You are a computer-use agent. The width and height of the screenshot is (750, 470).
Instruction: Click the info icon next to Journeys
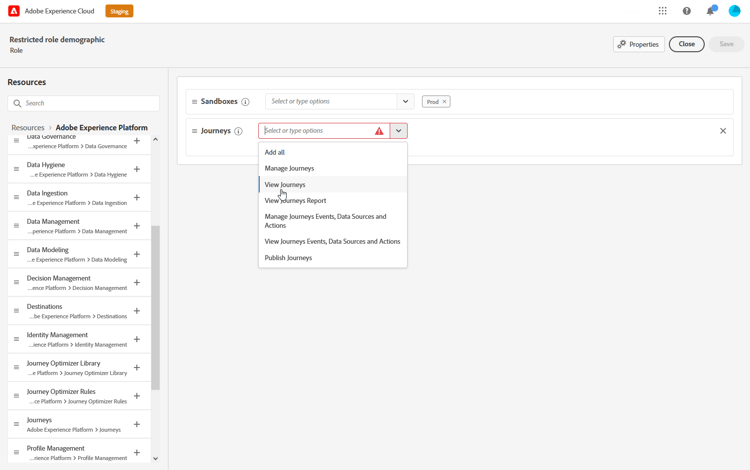(x=238, y=131)
